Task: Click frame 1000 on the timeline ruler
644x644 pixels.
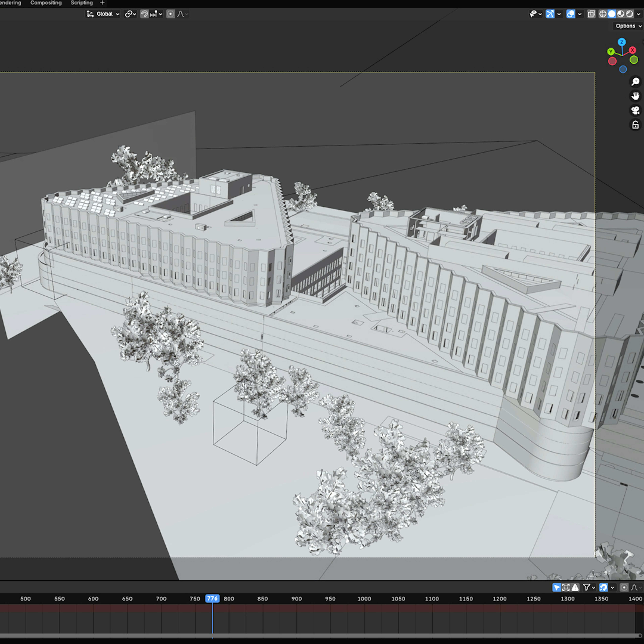Action: [x=364, y=599]
